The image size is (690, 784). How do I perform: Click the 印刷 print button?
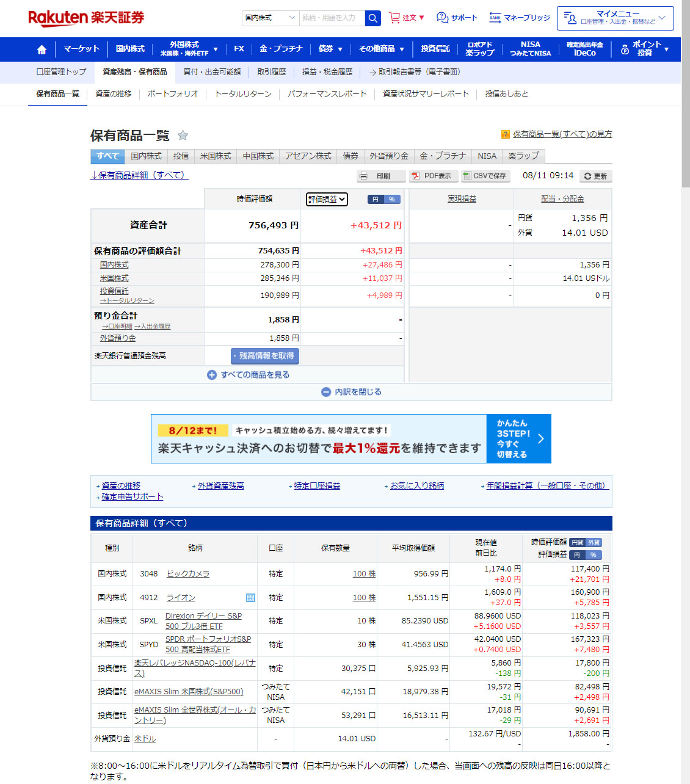click(382, 176)
